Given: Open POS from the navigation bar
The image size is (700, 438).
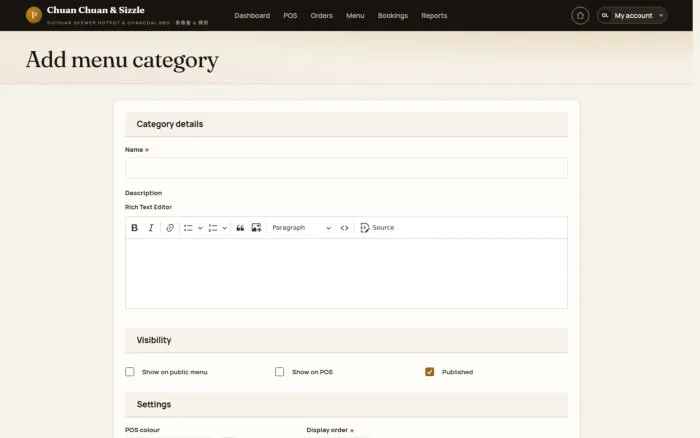Looking at the screenshot, I should tap(290, 16).
